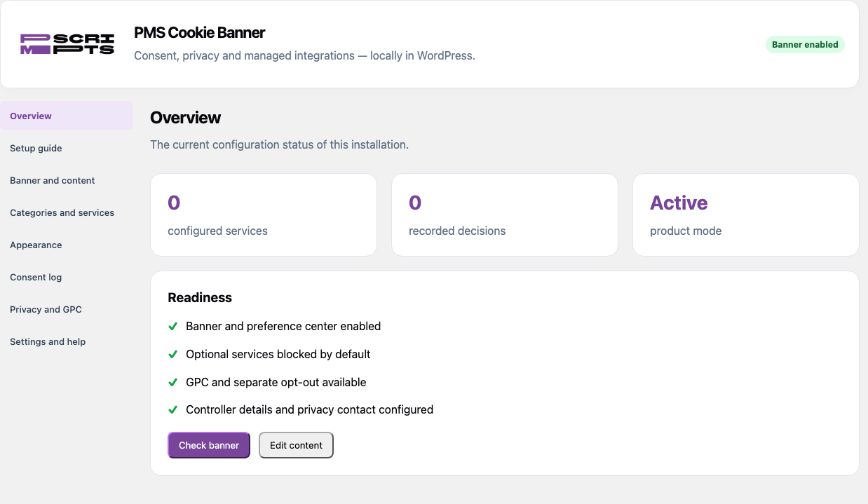The image size is (868, 504).
Task: Click text "Banner and preference center enabled"
Action: (x=283, y=326)
